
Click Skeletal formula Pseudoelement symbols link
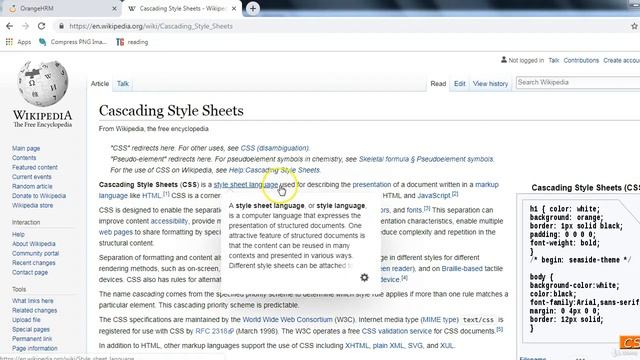click(426, 159)
